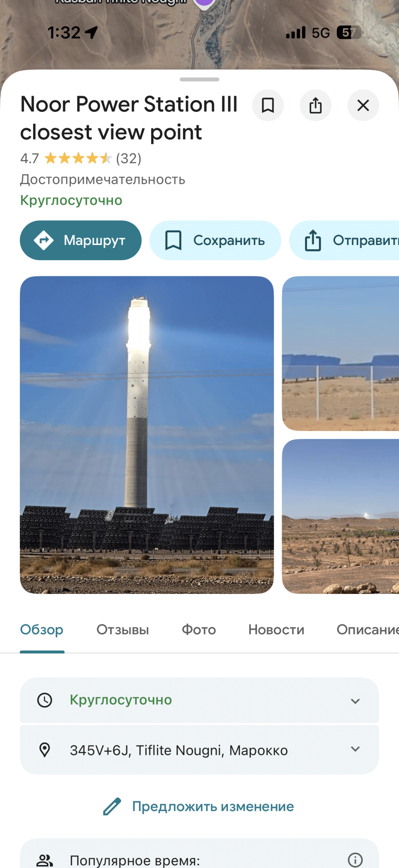Open the Описание tab
The height and width of the screenshot is (868, 399).
click(368, 630)
